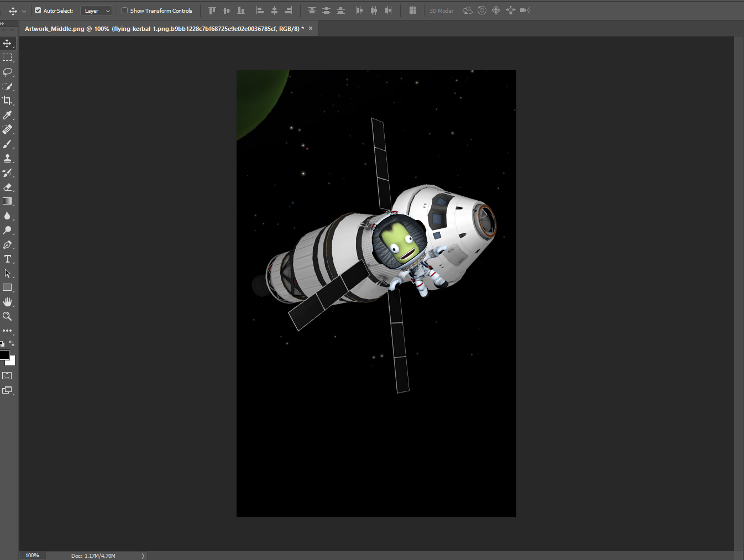Open the background color picker
The image size is (744, 560).
point(12,362)
